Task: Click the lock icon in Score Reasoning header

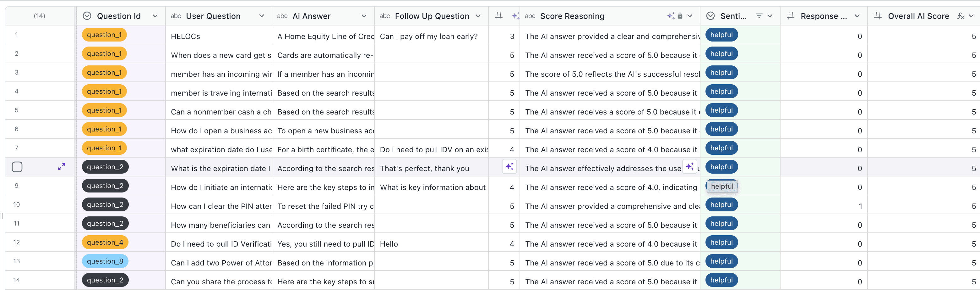Action: pos(680,16)
